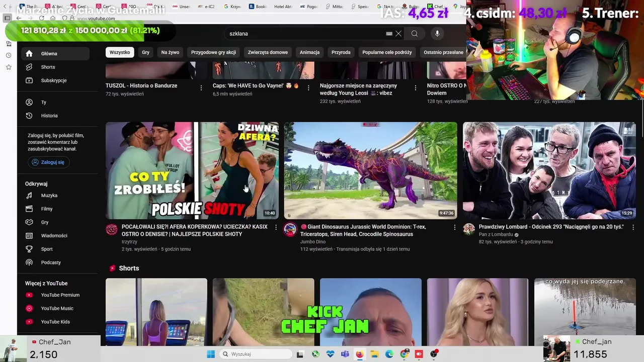The width and height of the screenshot is (644, 362).
Task: Open options for Giant Dinosaurus video
Action: 454,227
